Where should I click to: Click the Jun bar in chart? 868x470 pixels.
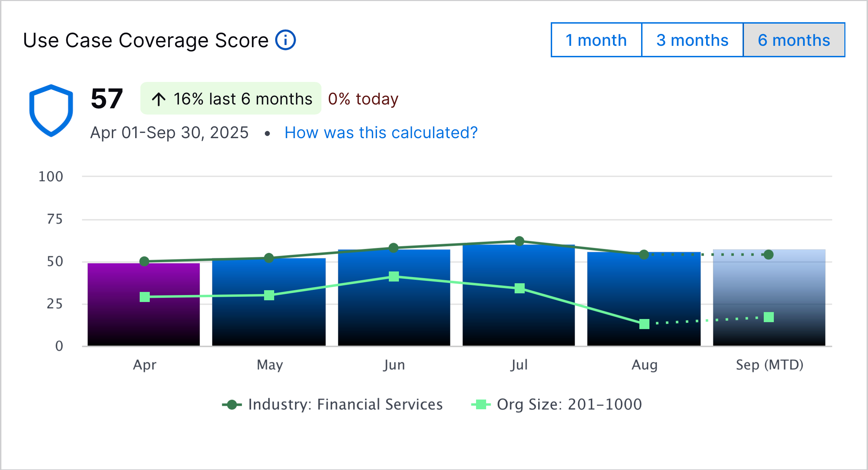[394, 297]
